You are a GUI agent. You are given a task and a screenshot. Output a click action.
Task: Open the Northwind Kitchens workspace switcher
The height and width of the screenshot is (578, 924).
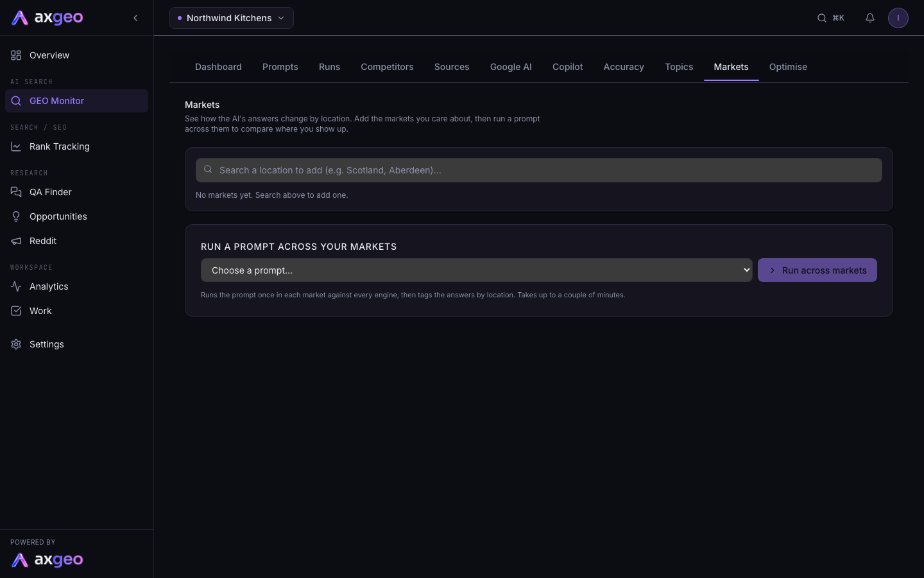232,18
